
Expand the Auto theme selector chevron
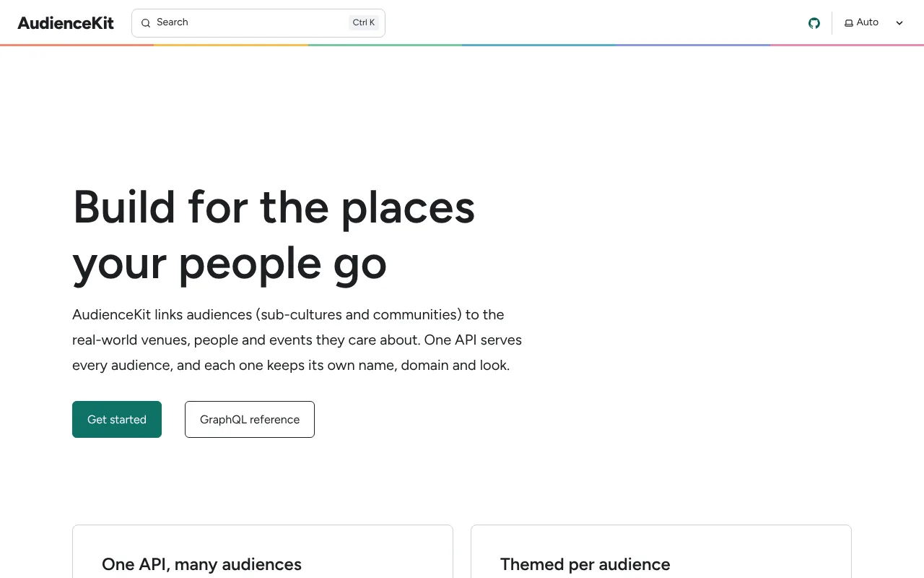899,23
